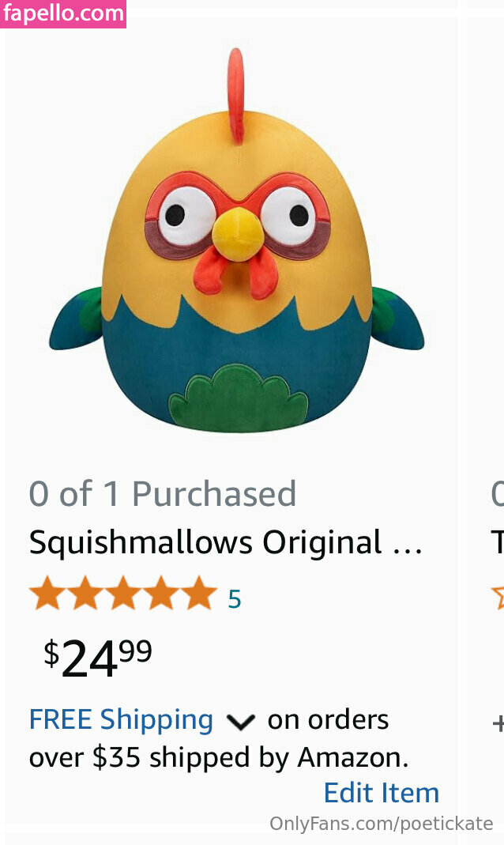This screenshot has height=845, width=504.
Task: Click the fourth orange rating star
Action: (x=161, y=594)
